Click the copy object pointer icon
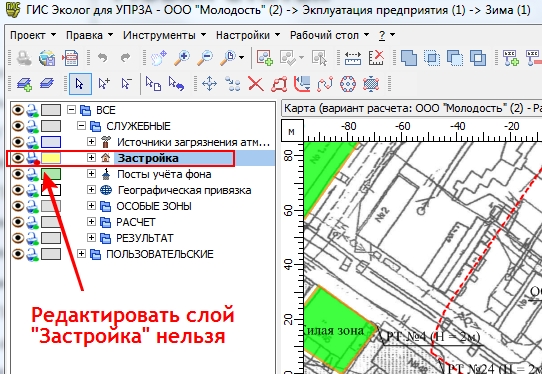The width and height of the screenshot is (542, 374). coord(153,84)
